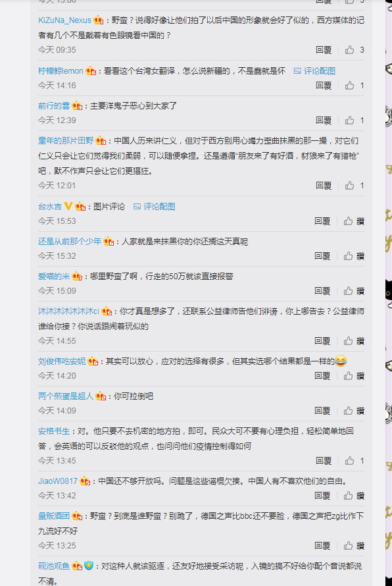Open 沐沐沐沐沐沐沐ci's profile page
Screen dimensions: 392x586
pyautogui.click(x=68, y=311)
